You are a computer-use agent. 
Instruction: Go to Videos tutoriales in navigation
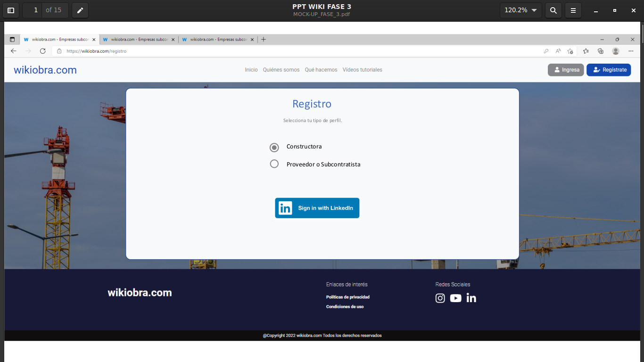point(362,70)
